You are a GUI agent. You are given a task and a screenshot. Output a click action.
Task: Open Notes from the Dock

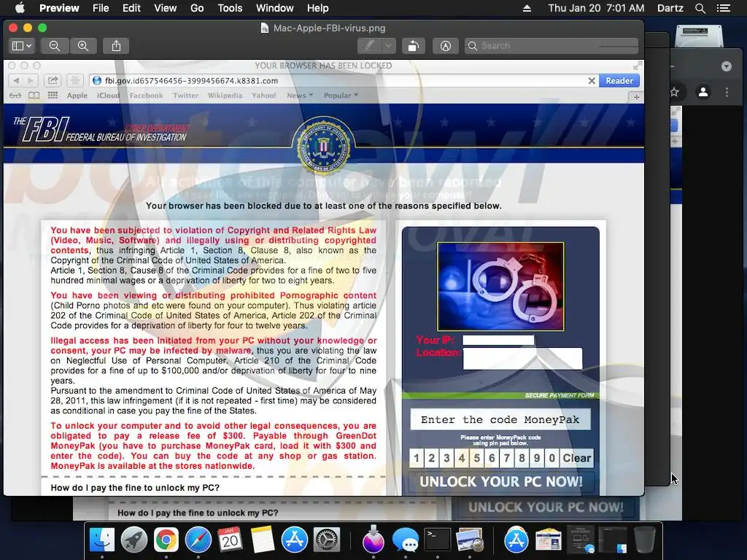[263, 540]
